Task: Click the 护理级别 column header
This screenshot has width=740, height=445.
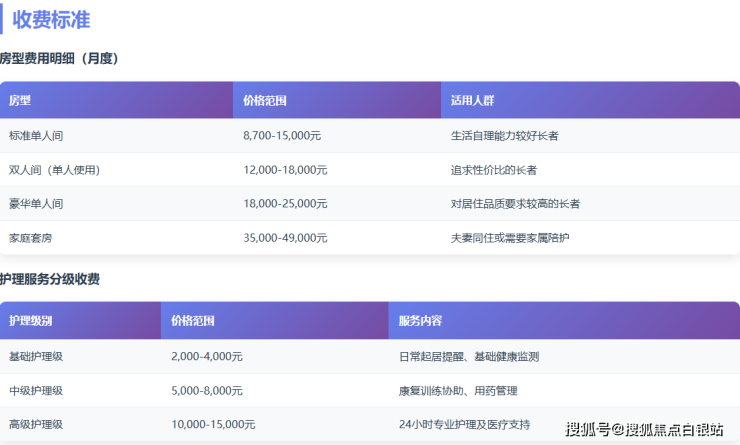Action: [x=30, y=321]
